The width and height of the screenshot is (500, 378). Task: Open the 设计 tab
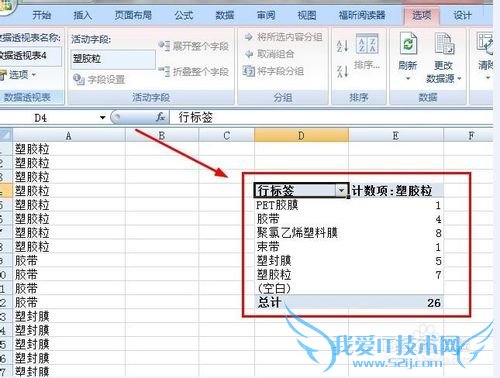click(x=462, y=15)
